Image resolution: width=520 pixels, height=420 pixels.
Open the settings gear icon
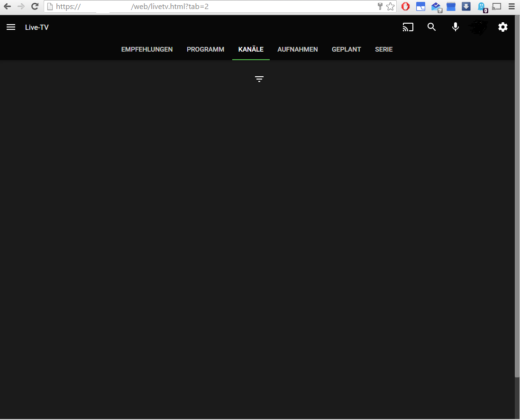503,27
